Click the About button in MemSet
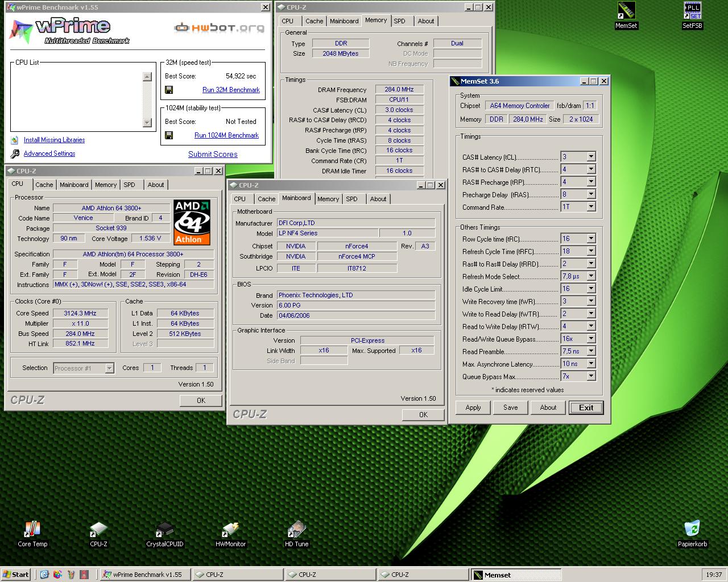Viewport: 728px width, 582px height. pos(548,408)
